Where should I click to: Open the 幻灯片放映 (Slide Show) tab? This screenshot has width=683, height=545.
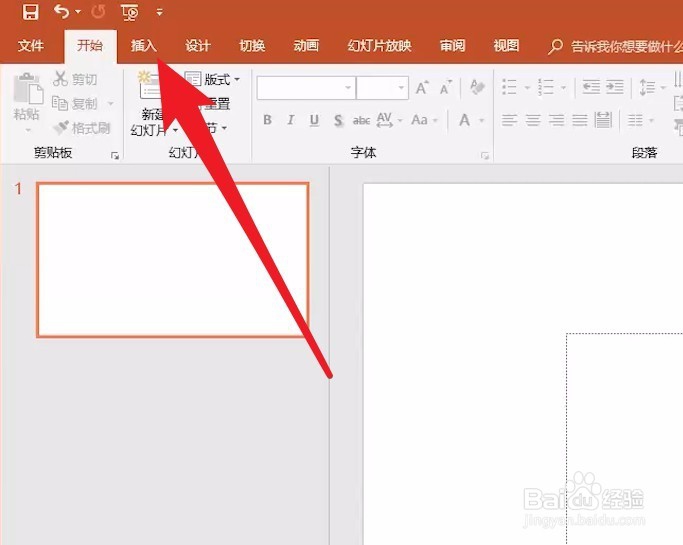(x=379, y=45)
